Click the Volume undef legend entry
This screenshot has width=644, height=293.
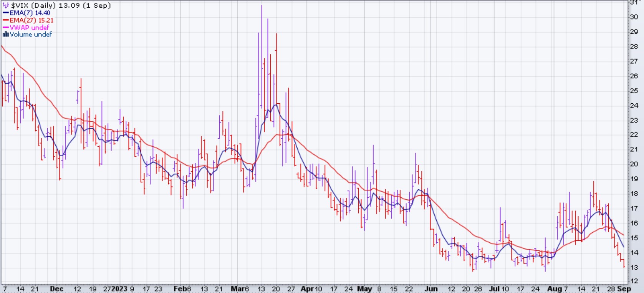click(31, 35)
